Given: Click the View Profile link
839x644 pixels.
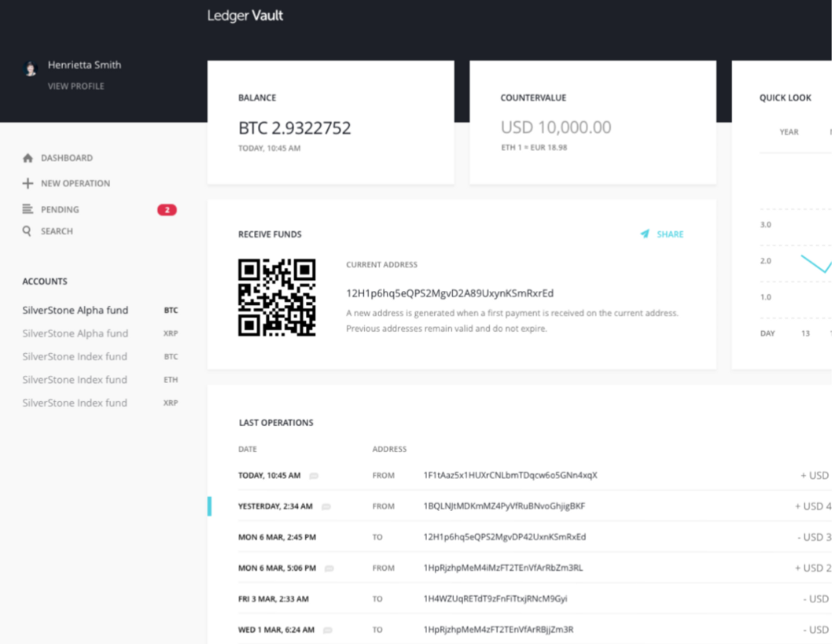Looking at the screenshot, I should click(76, 86).
